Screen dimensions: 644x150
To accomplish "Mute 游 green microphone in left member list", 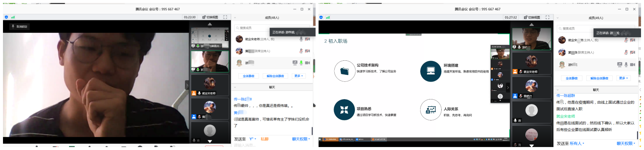I will pyautogui.click(x=301, y=63).
